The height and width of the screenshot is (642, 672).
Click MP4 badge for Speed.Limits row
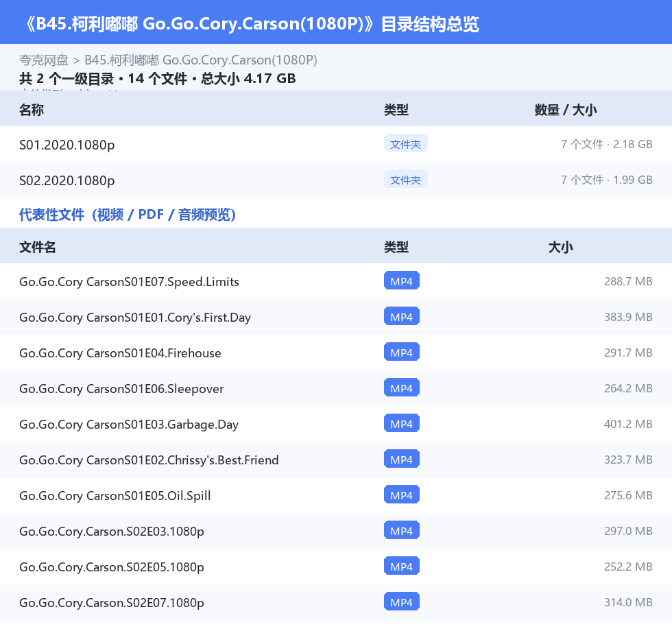402,281
